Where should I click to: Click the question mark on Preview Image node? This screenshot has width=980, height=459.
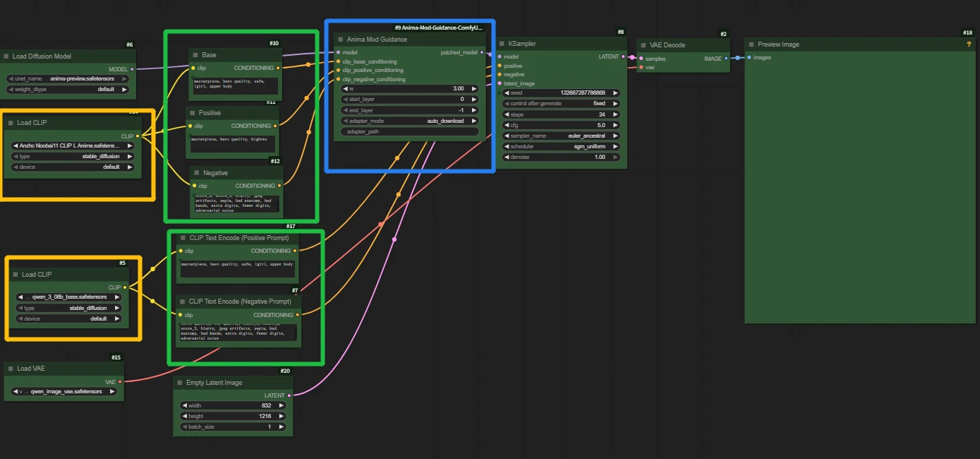click(969, 44)
